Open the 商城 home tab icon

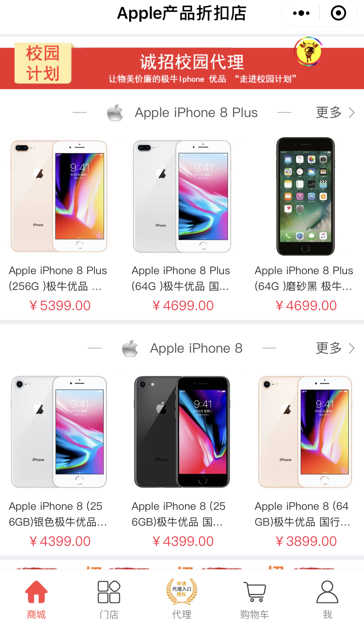click(x=36, y=592)
